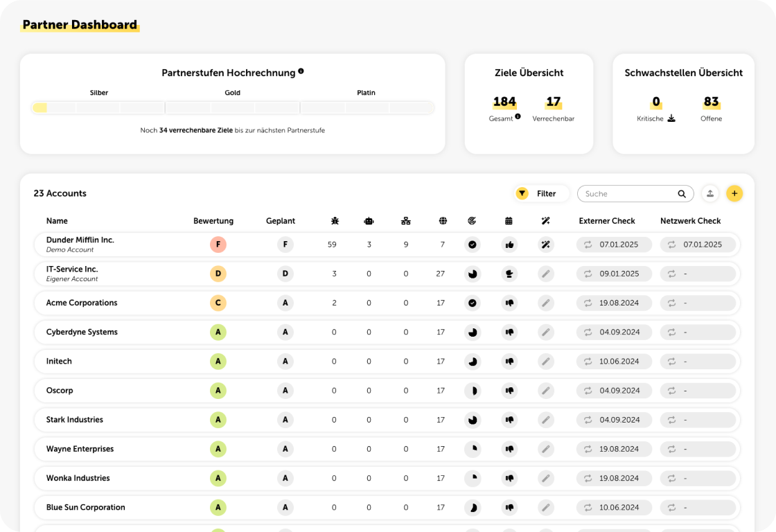776x532 pixels.
Task: Sort by the bug column header icon
Action: click(x=335, y=221)
